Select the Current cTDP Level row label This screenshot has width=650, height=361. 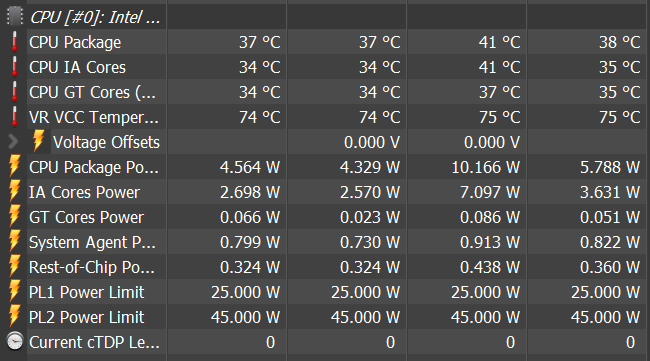(x=94, y=342)
